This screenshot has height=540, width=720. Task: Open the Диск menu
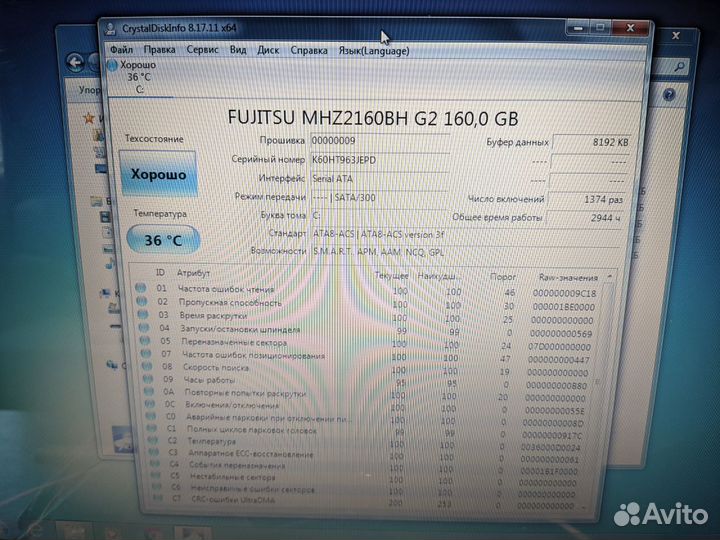coord(268,50)
